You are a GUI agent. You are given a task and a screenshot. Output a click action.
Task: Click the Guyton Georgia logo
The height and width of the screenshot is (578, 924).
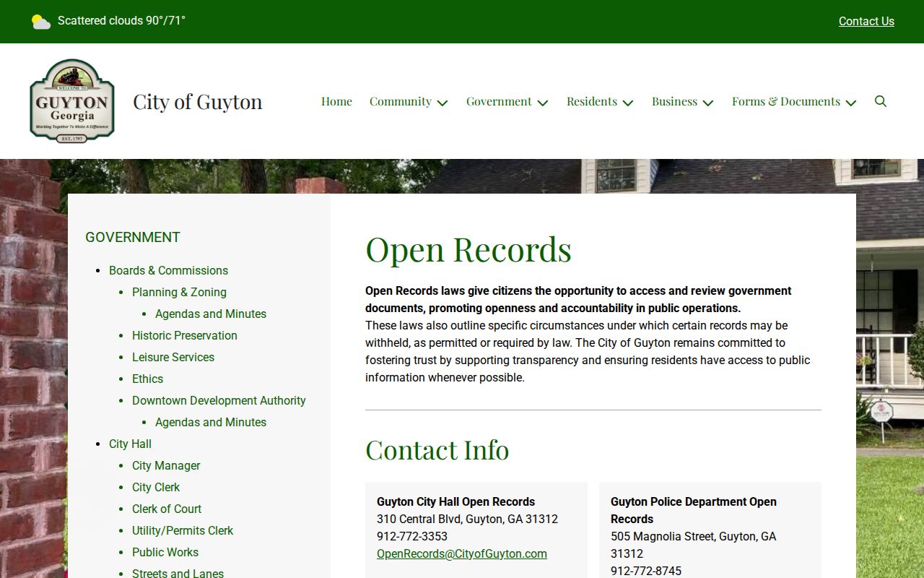coord(72,101)
